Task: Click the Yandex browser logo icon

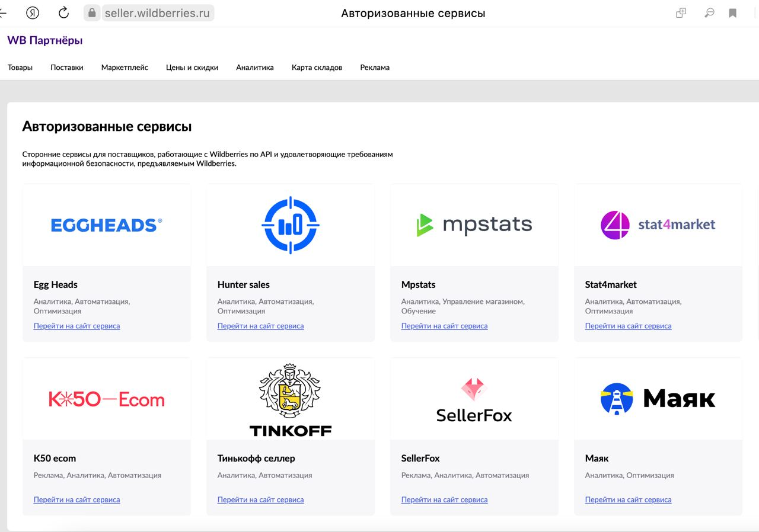Action: [x=33, y=13]
